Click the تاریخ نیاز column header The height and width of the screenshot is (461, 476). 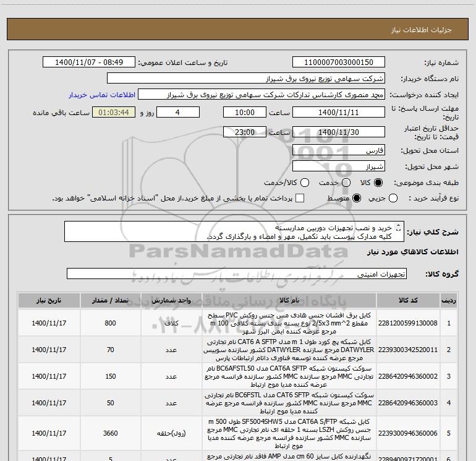click(x=49, y=301)
